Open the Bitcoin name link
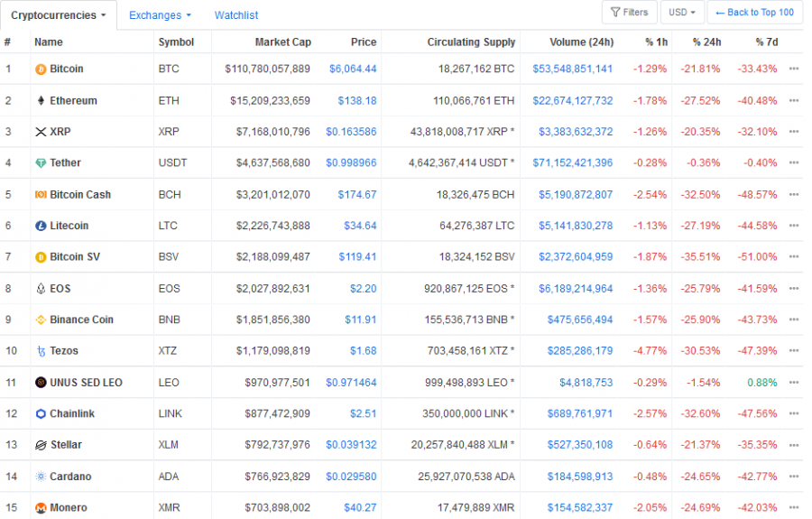812x519 pixels. tap(66, 69)
